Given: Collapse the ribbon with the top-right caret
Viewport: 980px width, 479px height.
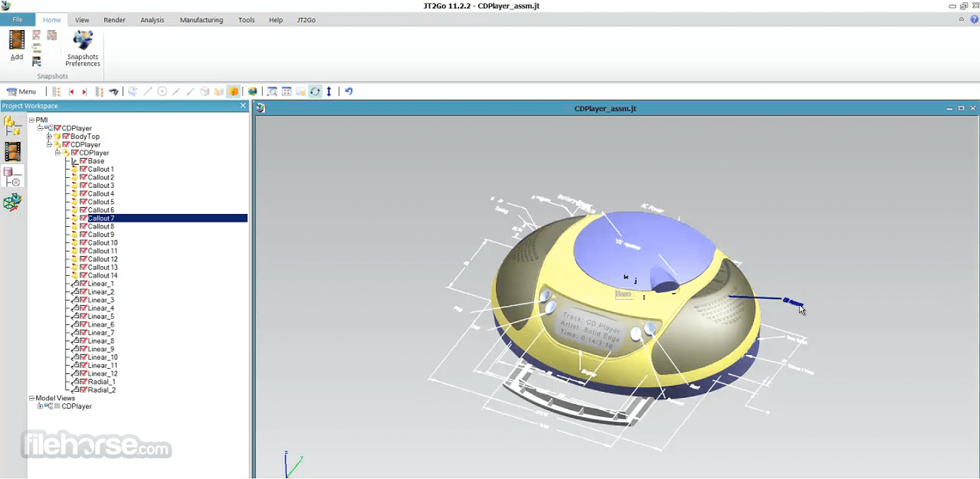Looking at the screenshot, I should pos(962,20).
